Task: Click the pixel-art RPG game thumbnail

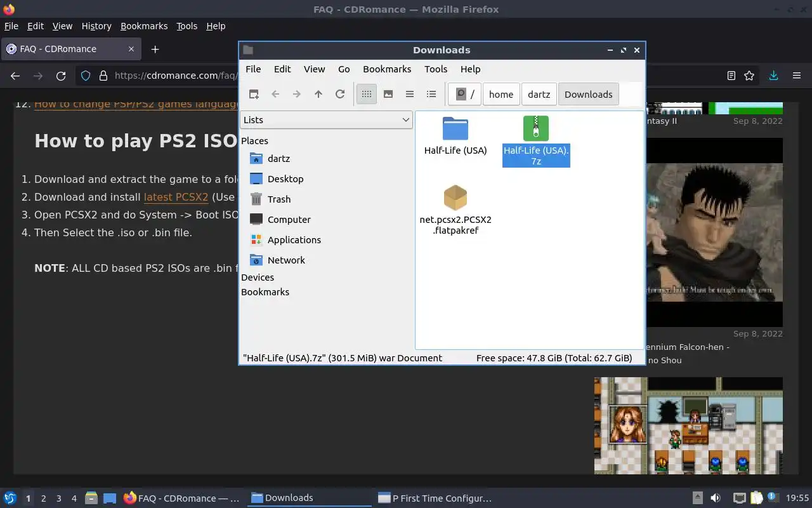Action: (688, 425)
